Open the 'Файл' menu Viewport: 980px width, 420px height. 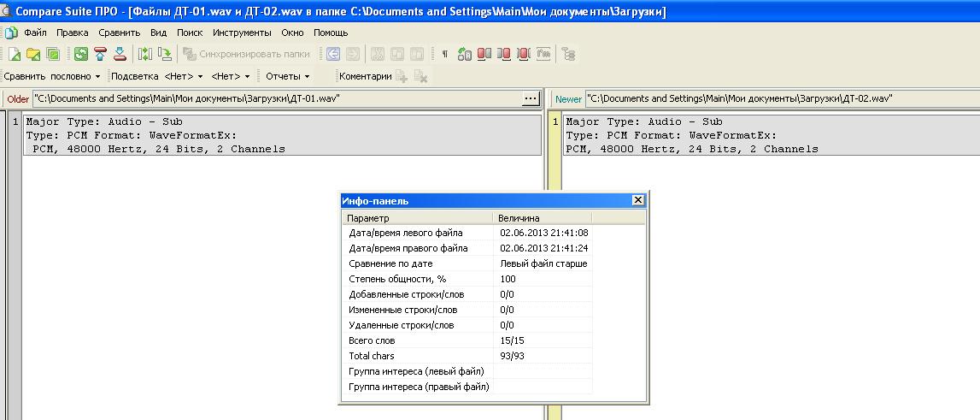pyautogui.click(x=36, y=33)
